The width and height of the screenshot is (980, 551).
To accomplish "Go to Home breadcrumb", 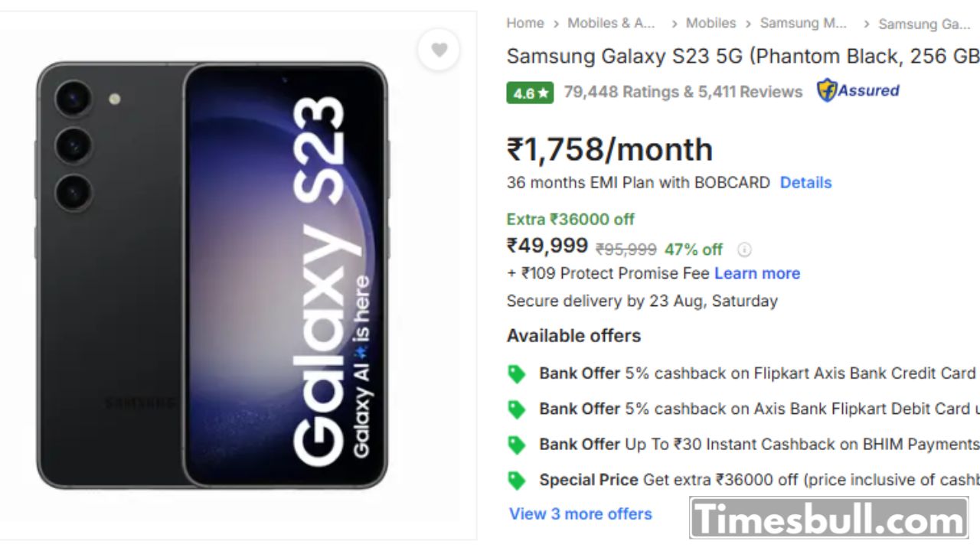I will click(525, 23).
